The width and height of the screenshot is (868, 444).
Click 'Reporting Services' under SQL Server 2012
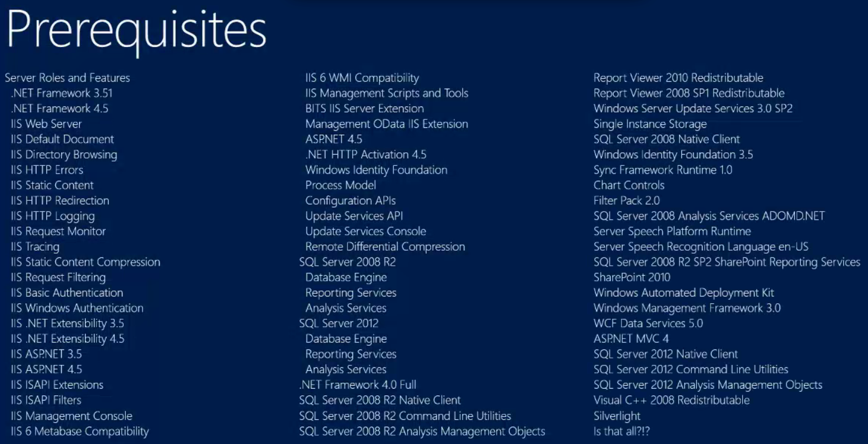(351, 354)
